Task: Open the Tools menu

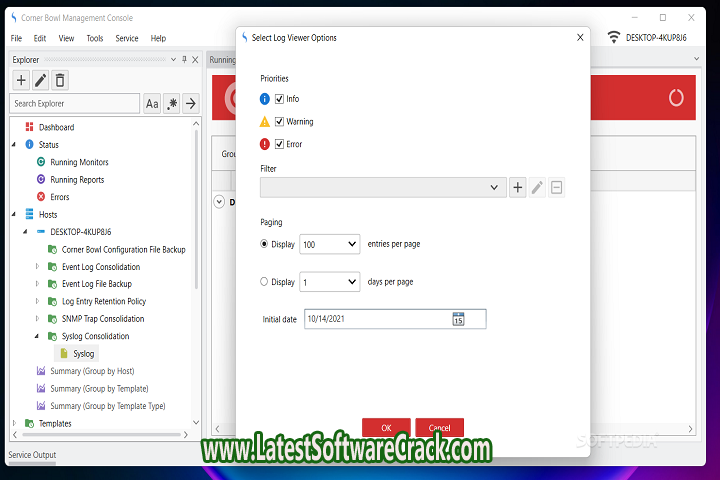Action: click(x=95, y=38)
